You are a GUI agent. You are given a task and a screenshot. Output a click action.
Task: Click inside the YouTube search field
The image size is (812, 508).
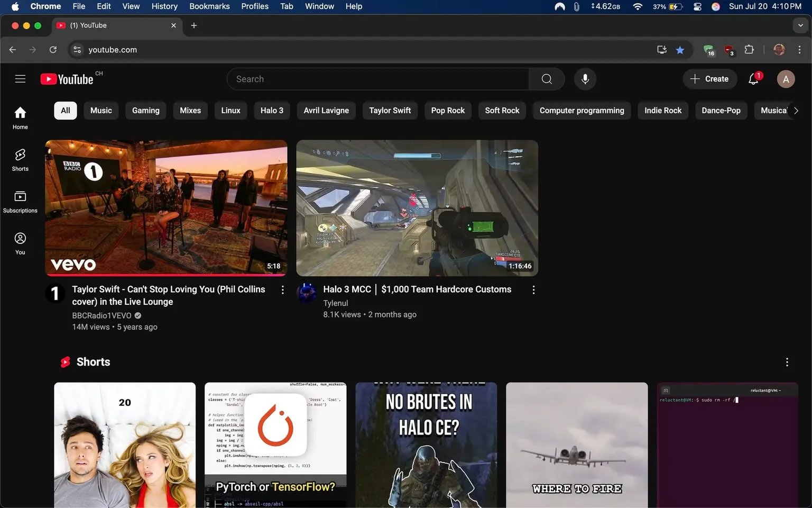click(x=370, y=78)
